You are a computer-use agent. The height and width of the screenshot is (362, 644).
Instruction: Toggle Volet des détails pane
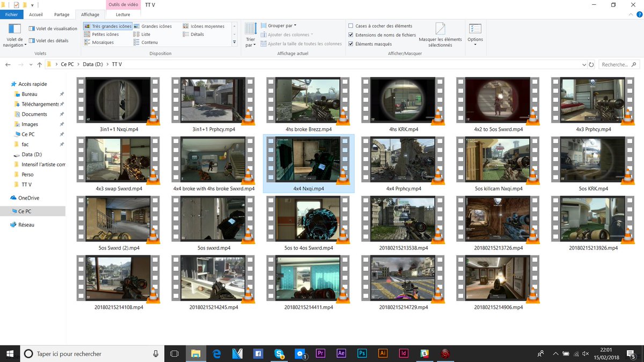click(49, 40)
